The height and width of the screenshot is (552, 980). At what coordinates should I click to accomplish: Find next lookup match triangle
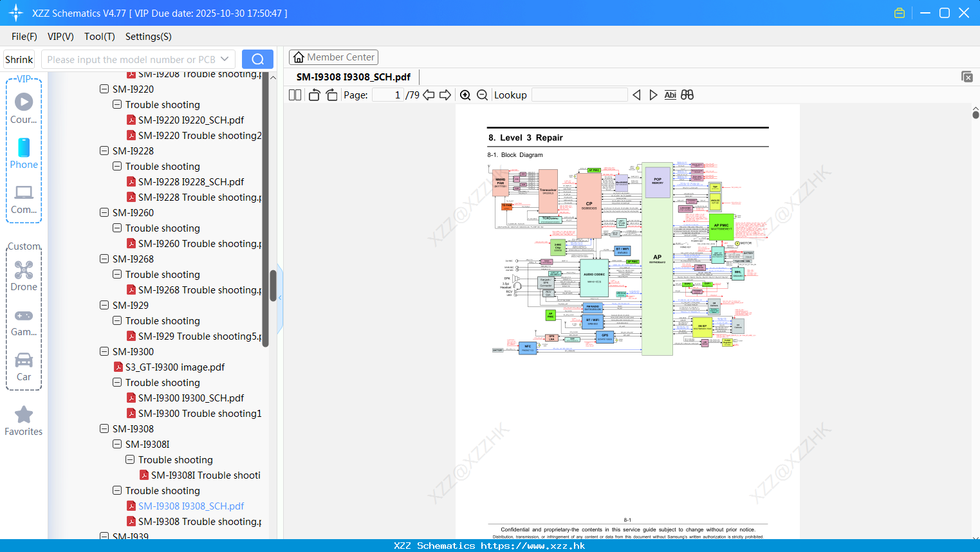point(653,95)
